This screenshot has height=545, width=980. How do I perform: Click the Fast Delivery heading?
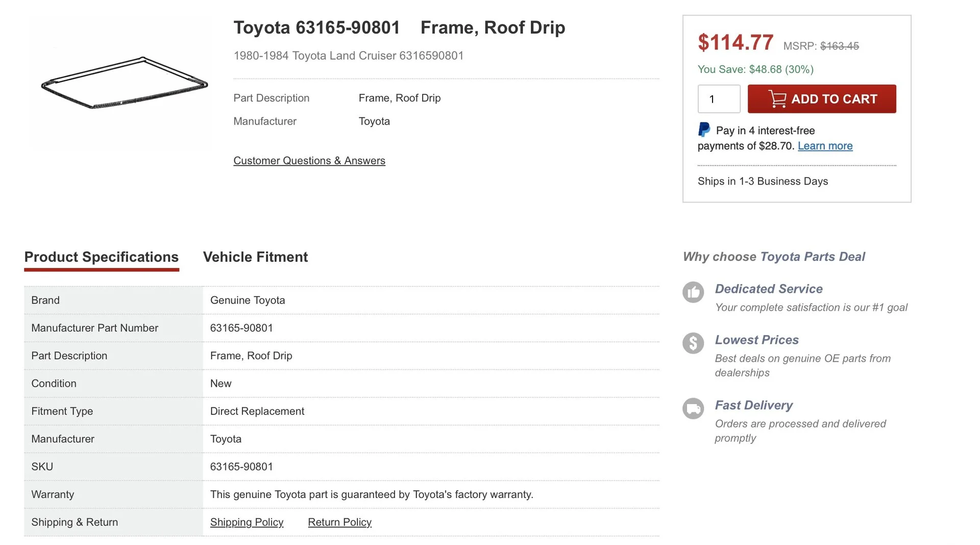753,405
